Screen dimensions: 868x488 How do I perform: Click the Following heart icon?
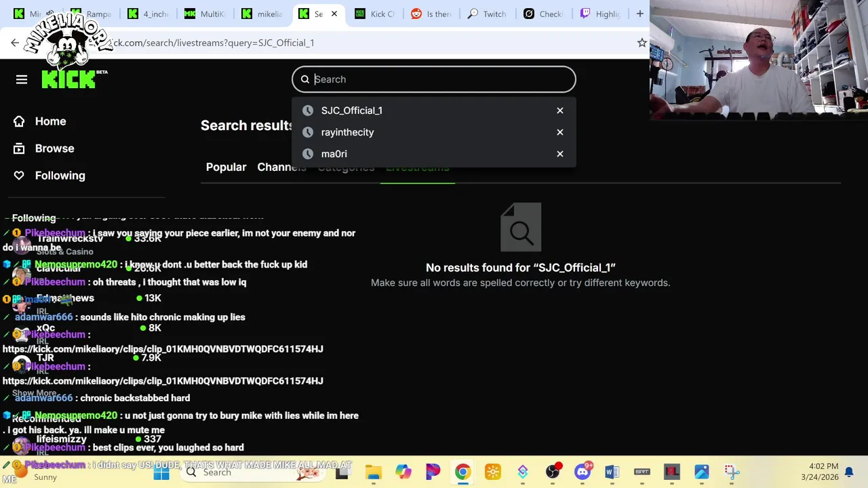(19, 176)
